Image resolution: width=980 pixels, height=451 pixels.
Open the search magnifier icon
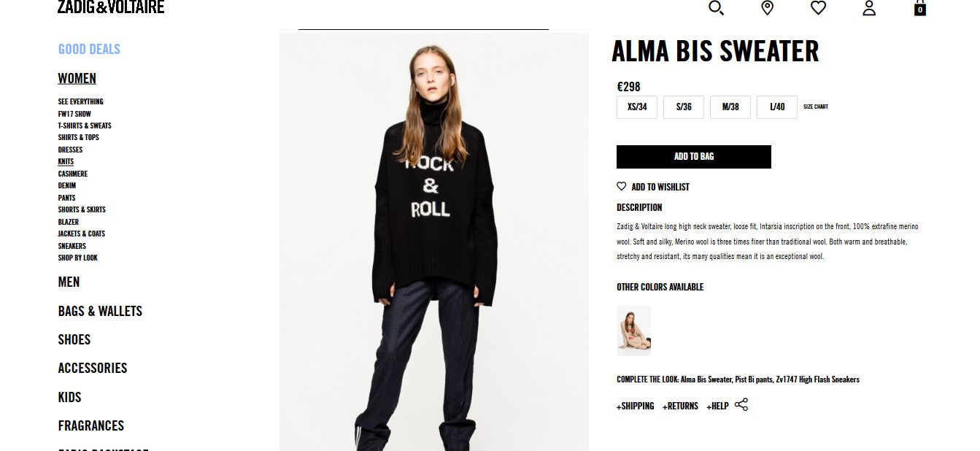coord(716,8)
